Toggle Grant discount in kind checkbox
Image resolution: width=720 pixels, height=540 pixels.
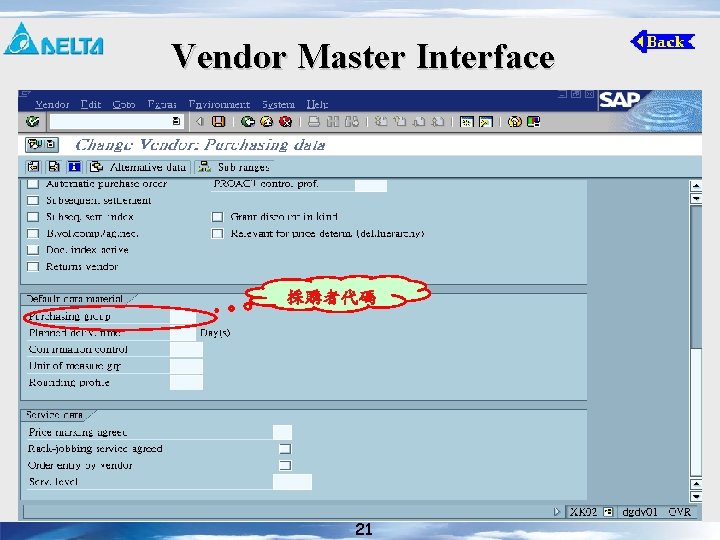217,217
